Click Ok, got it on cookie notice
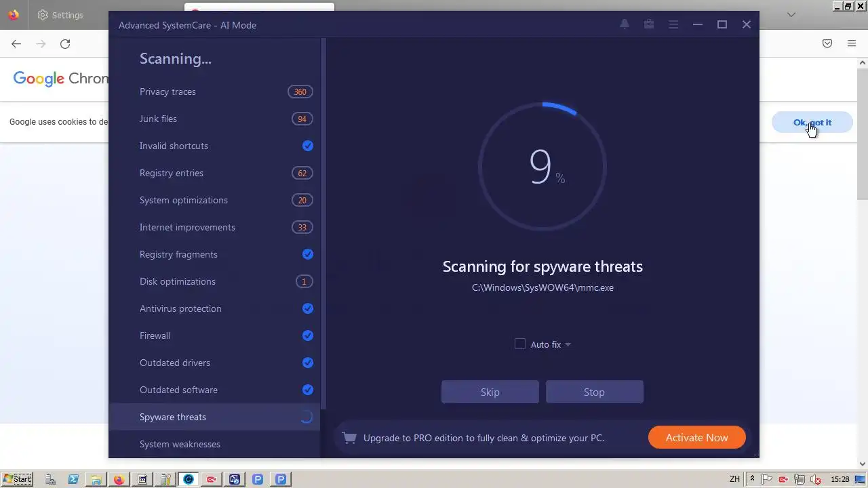This screenshot has height=488, width=868. (812, 123)
